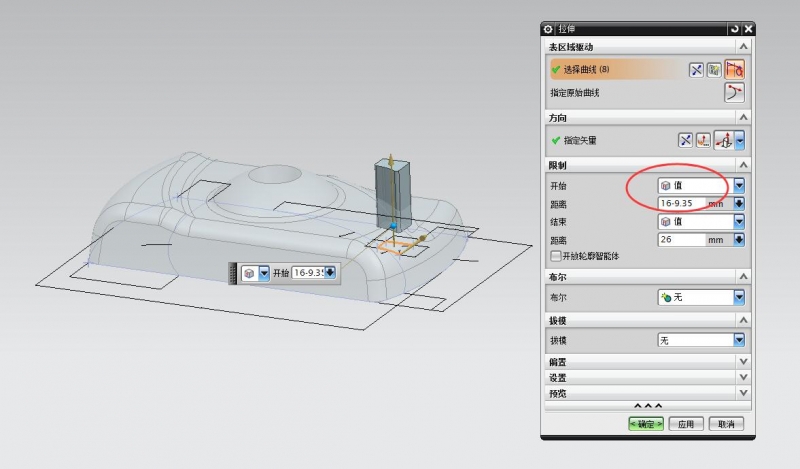The image size is (800, 469).
Task: Expand the 设置 section
Action: pyautogui.click(x=742, y=378)
